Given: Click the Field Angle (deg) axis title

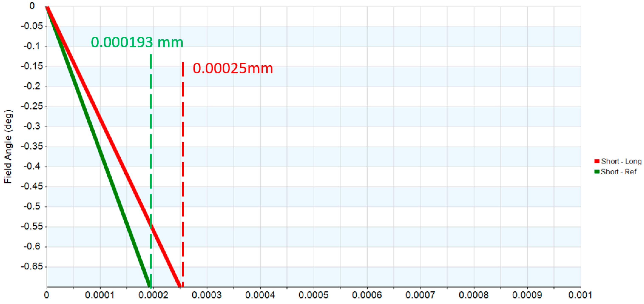Looking at the screenshot, I should pyautogui.click(x=8, y=147).
